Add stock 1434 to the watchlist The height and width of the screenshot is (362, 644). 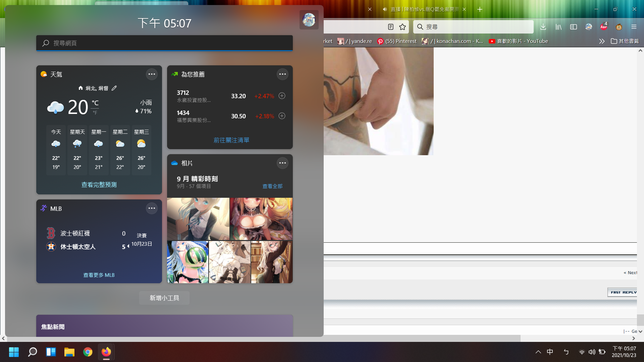pos(282,116)
